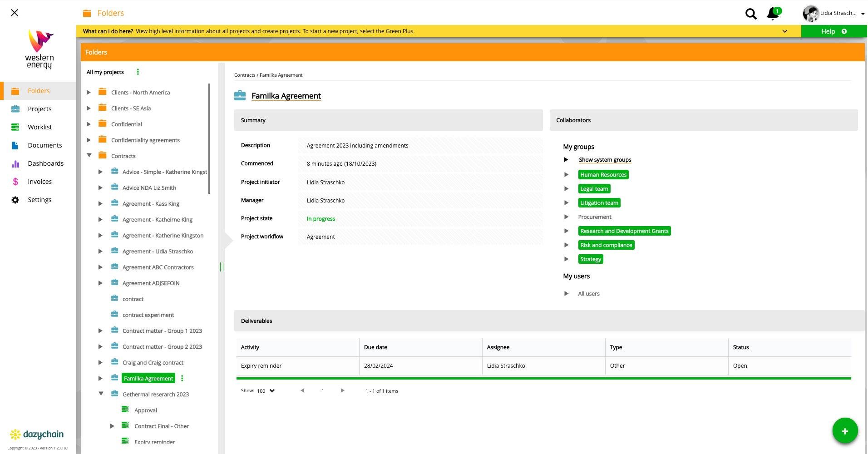
Task: Toggle the Legal team group tag
Action: (594, 189)
